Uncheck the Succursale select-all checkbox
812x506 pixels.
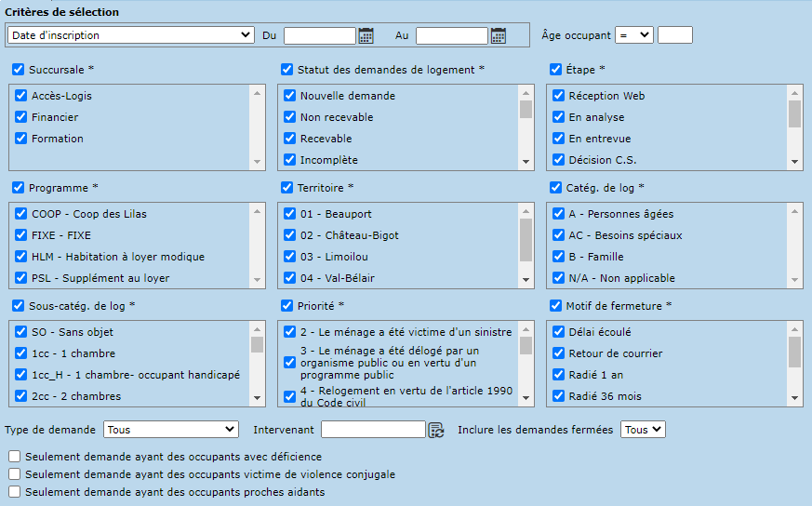click(x=19, y=70)
